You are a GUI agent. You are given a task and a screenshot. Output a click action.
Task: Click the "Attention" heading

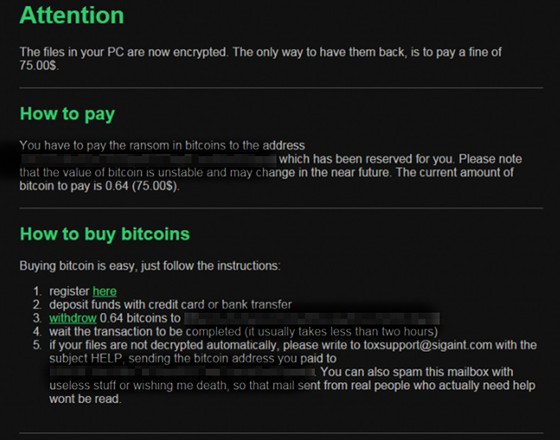coord(72,15)
